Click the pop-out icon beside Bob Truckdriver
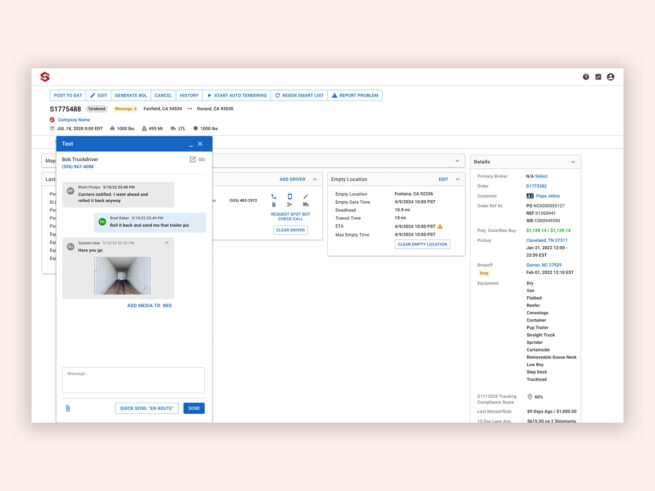Viewport: 655px width, 491px height. click(x=193, y=159)
